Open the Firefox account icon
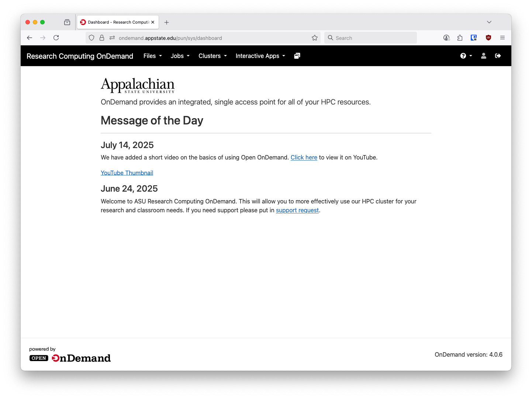This screenshot has height=398, width=532. pyautogui.click(x=446, y=38)
